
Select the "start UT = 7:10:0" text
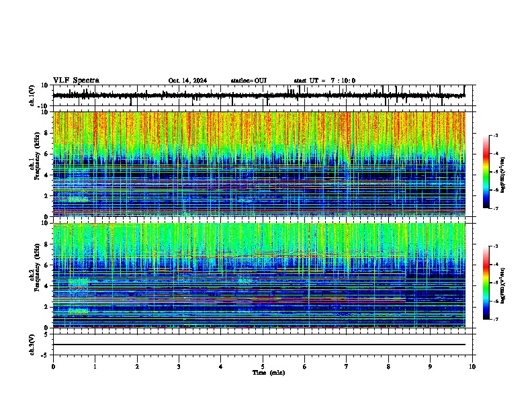tap(324, 81)
